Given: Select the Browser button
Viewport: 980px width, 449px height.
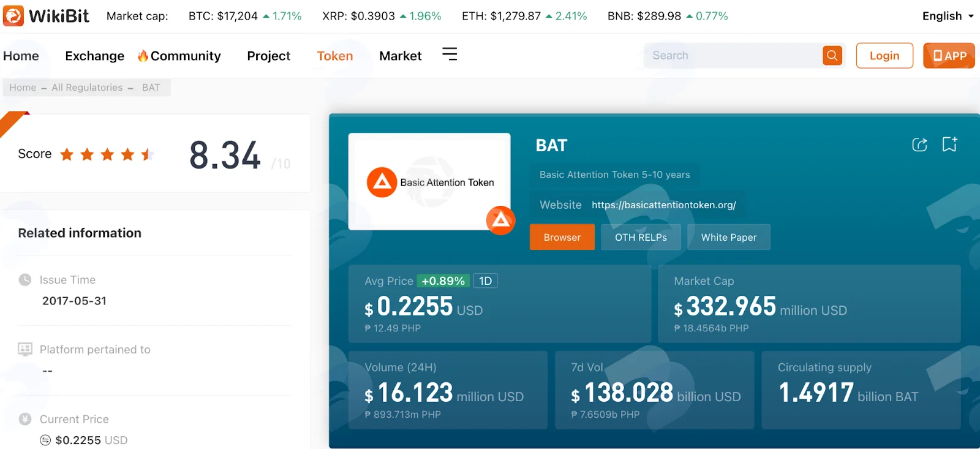Looking at the screenshot, I should tap(562, 237).
